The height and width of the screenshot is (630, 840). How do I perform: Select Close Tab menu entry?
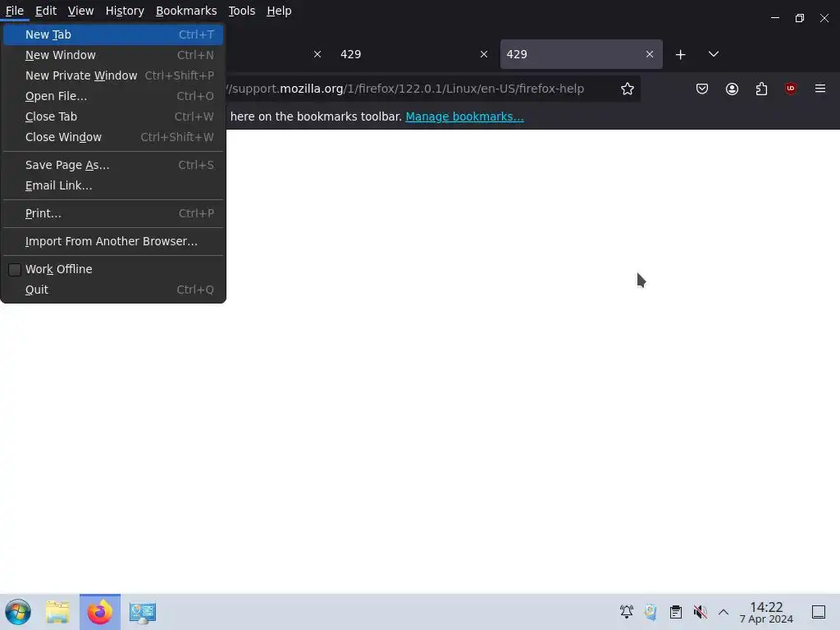pos(113,116)
